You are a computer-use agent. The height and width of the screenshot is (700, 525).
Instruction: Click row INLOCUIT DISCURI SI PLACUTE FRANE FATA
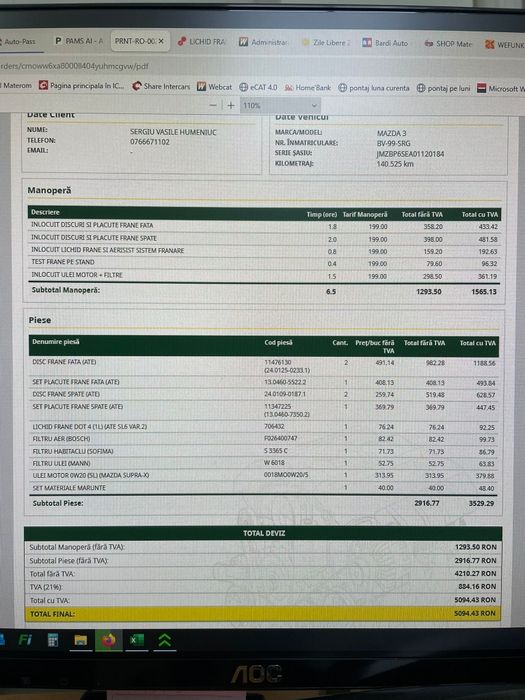[264, 226]
